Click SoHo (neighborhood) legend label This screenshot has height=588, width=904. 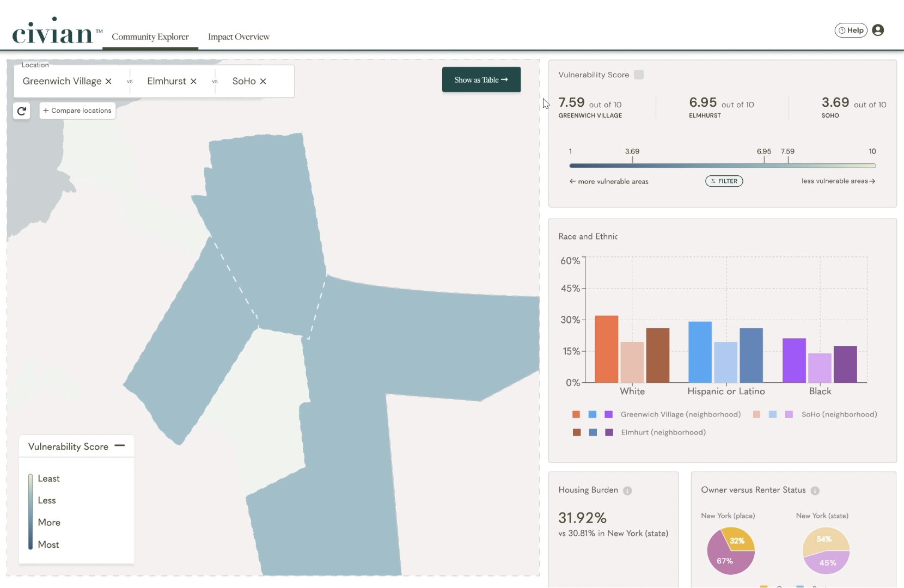tap(839, 414)
